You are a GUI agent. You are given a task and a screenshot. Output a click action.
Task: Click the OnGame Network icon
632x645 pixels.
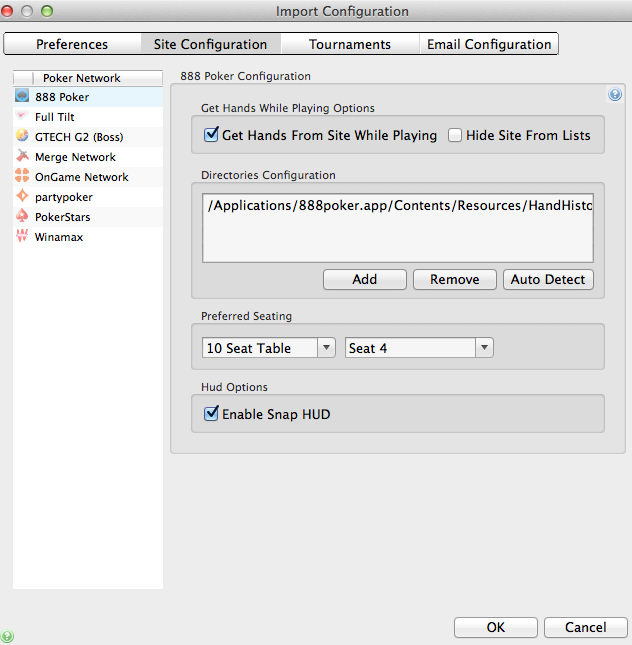click(22, 175)
